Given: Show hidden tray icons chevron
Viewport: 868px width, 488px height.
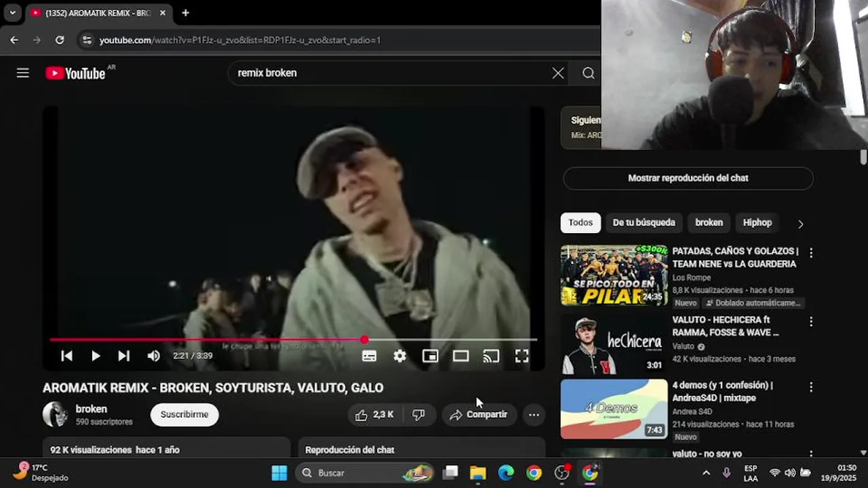Looking at the screenshot, I should (706, 473).
